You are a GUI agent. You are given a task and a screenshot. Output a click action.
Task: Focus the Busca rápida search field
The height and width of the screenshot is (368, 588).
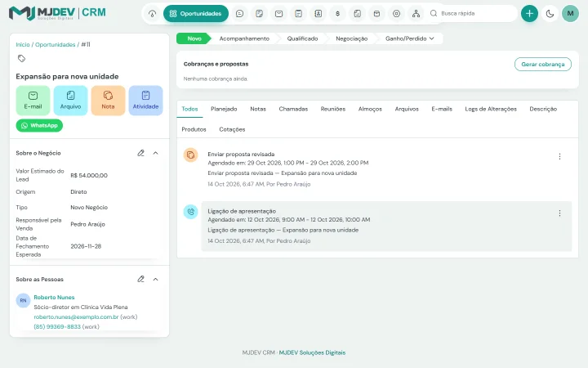[473, 14]
